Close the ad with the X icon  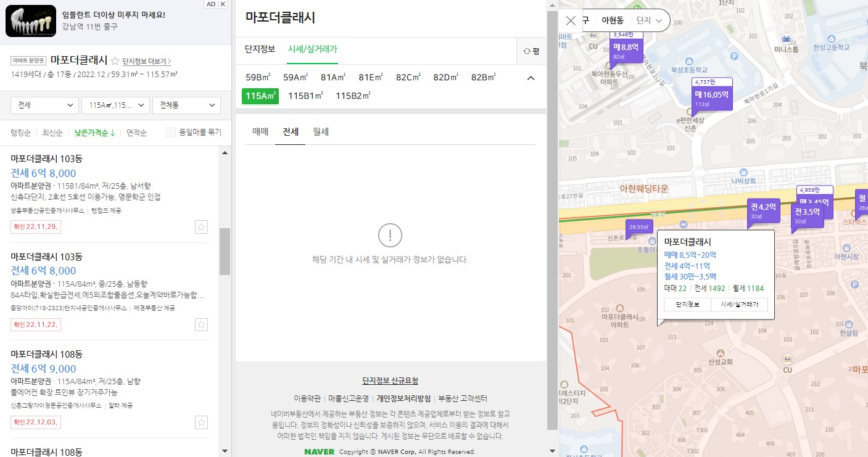point(223,4)
